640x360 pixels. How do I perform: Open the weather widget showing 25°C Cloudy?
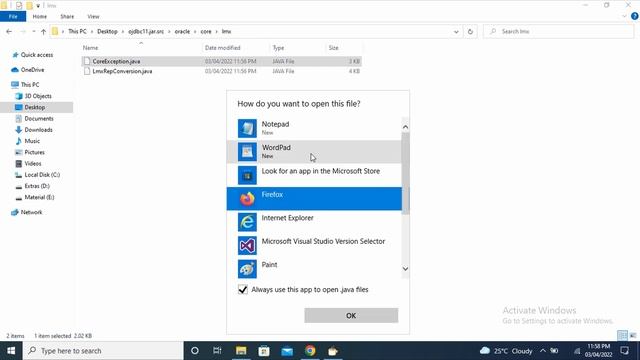click(x=506, y=351)
